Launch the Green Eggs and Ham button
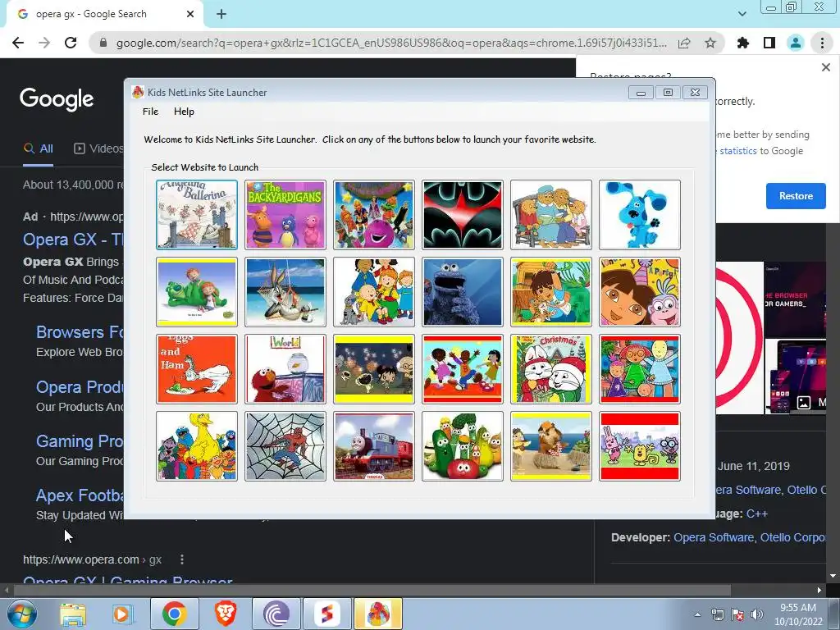This screenshot has width=840, height=630. point(197,369)
